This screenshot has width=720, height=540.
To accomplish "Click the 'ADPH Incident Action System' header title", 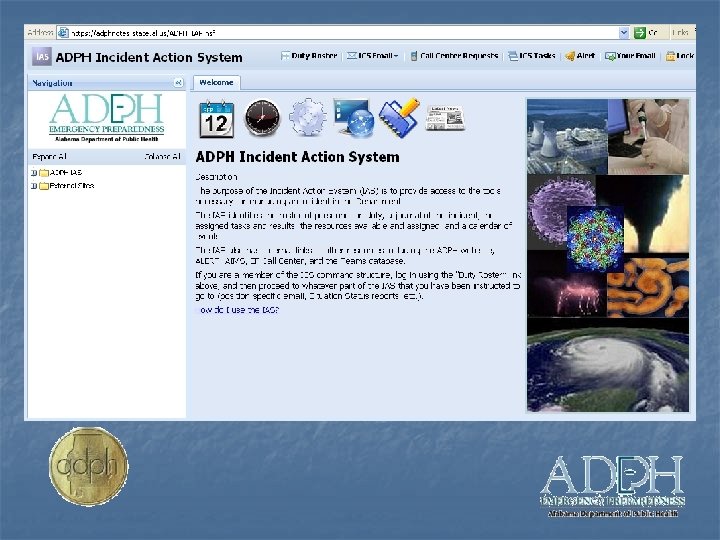I will pos(149,57).
